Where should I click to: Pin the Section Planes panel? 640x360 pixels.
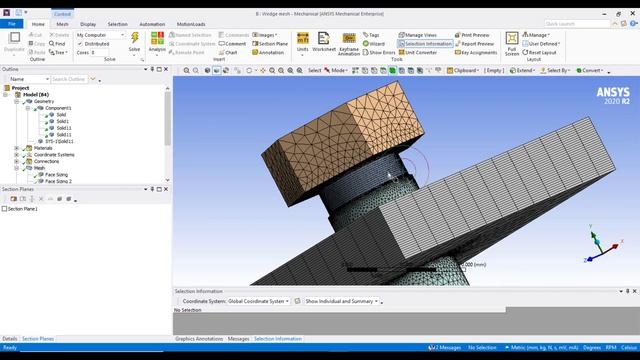point(152,189)
